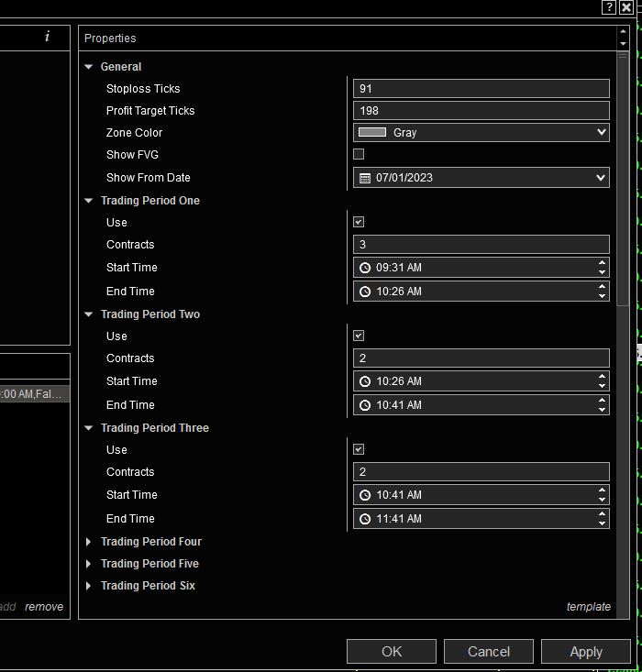Click the Gray color swatch
The image size is (642, 672).
(x=372, y=132)
